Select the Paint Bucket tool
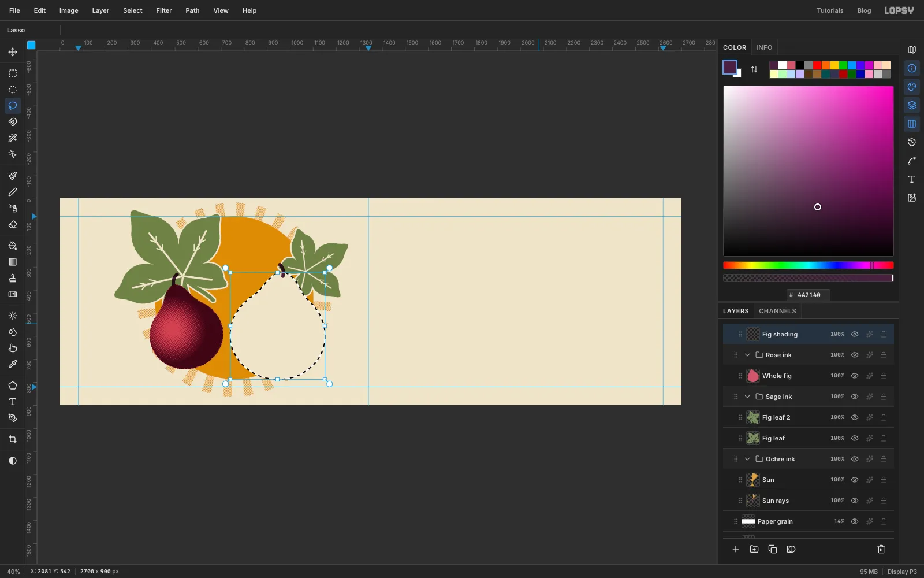The image size is (924, 578). [13, 246]
